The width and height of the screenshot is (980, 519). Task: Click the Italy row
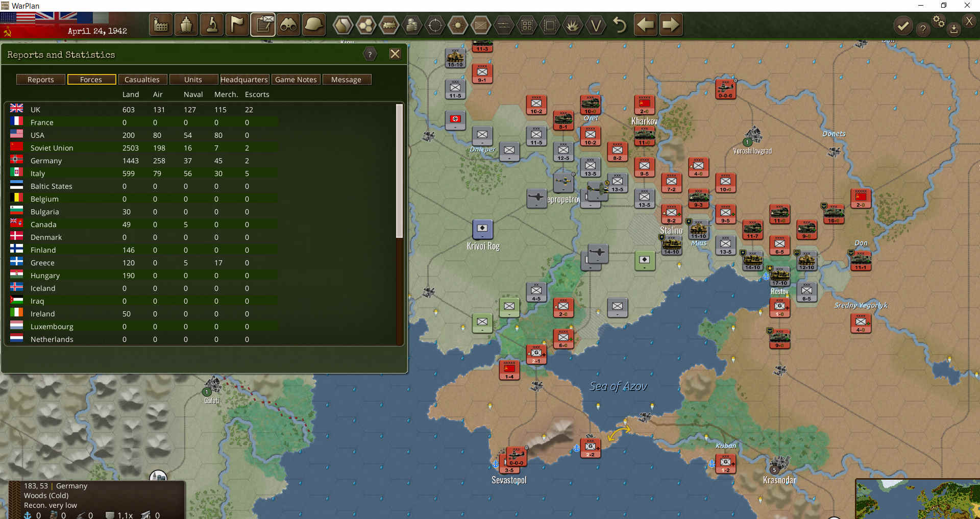pos(143,174)
